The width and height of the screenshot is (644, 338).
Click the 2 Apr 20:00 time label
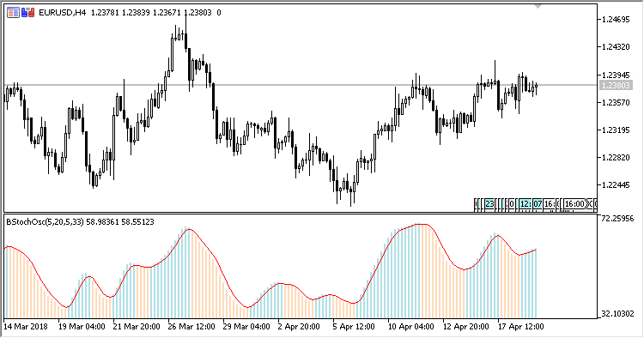(299, 327)
